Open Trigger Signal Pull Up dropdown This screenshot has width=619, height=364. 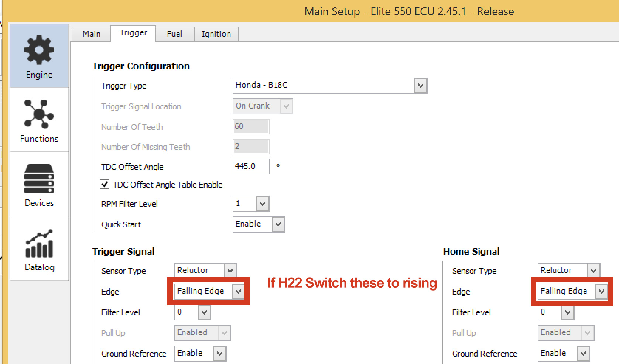tap(224, 333)
